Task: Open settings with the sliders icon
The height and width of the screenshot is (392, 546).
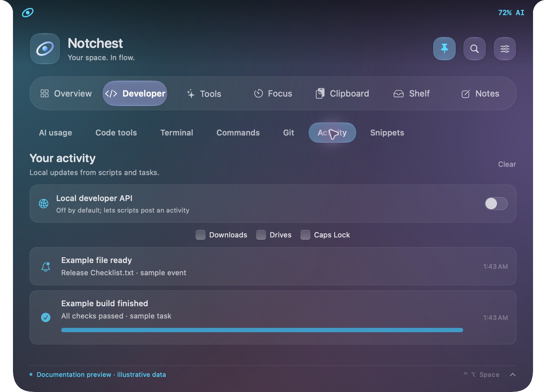Action: [x=505, y=49]
